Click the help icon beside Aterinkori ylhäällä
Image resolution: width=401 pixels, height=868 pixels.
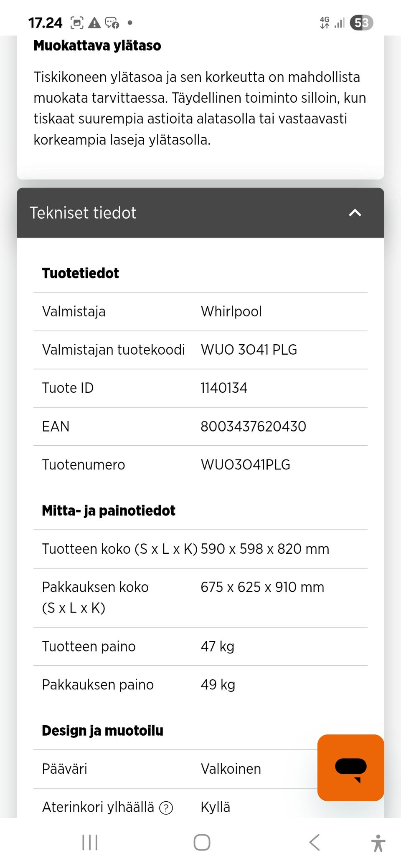166,808
